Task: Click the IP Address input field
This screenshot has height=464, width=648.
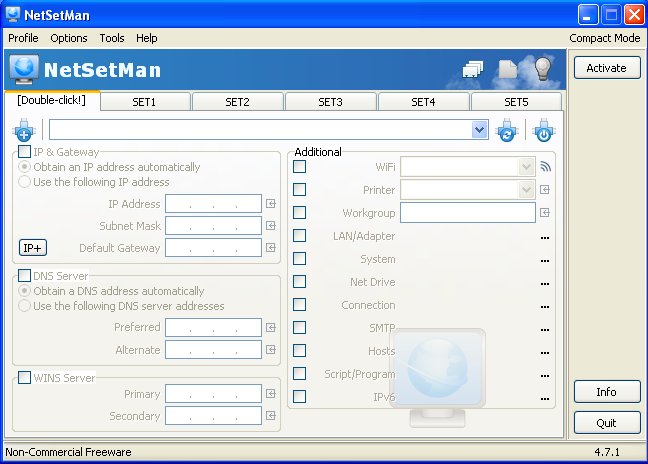Action: 213,204
